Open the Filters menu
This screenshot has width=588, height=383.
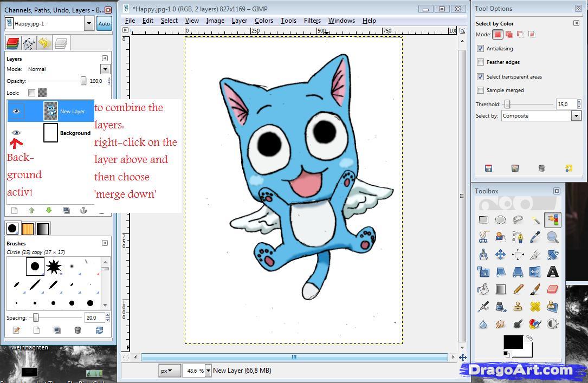[312, 21]
